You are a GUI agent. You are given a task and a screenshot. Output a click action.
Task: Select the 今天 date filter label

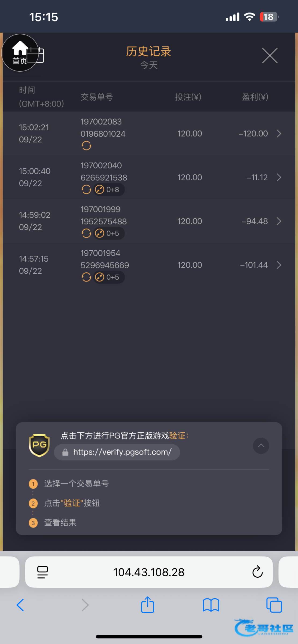(x=149, y=65)
